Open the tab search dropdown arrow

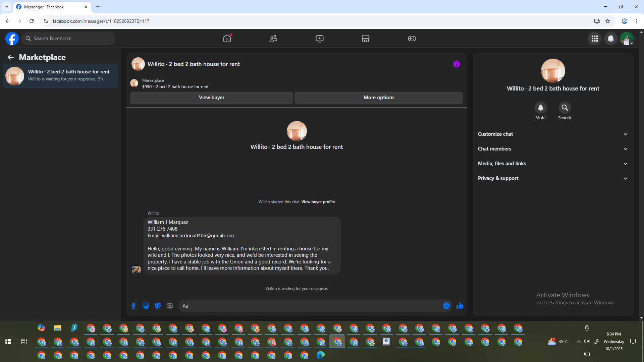point(7,7)
